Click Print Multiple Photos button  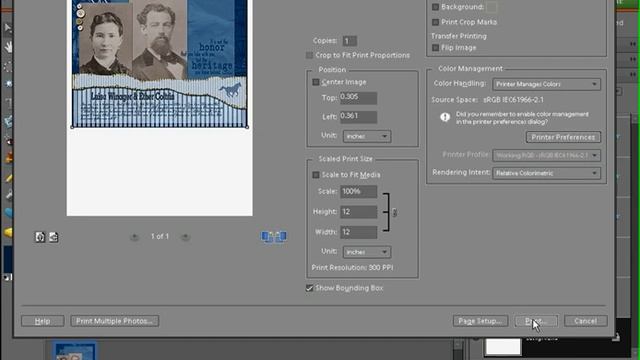point(115,321)
